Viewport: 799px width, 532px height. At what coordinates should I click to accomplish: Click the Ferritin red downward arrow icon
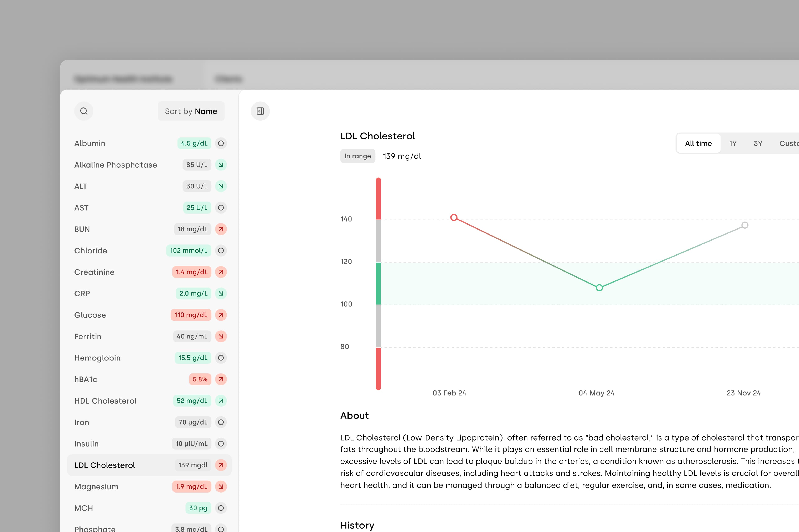pyautogui.click(x=221, y=336)
